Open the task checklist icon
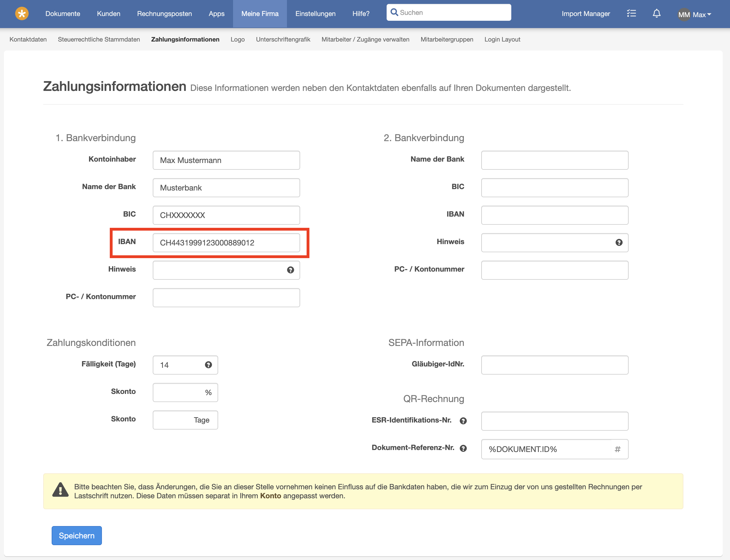 [631, 13]
